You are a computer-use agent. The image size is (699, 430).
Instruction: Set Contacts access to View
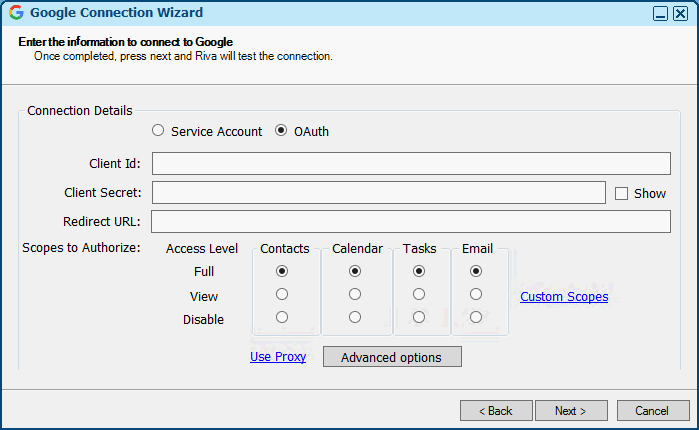click(x=282, y=294)
